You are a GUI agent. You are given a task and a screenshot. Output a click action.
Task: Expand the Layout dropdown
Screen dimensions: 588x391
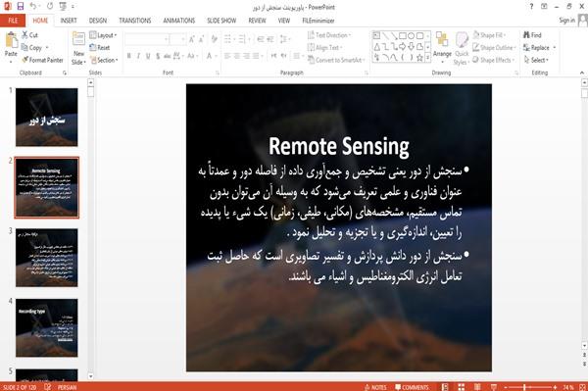click(x=103, y=35)
